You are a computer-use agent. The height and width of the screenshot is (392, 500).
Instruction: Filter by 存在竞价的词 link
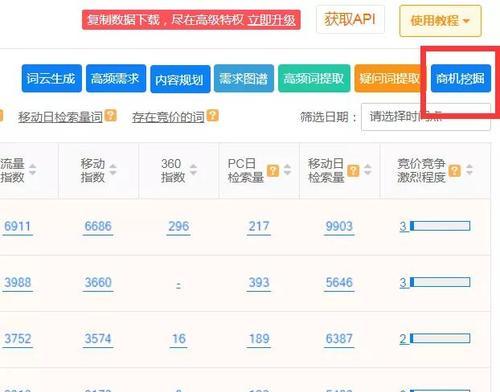pyautogui.click(x=168, y=117)
